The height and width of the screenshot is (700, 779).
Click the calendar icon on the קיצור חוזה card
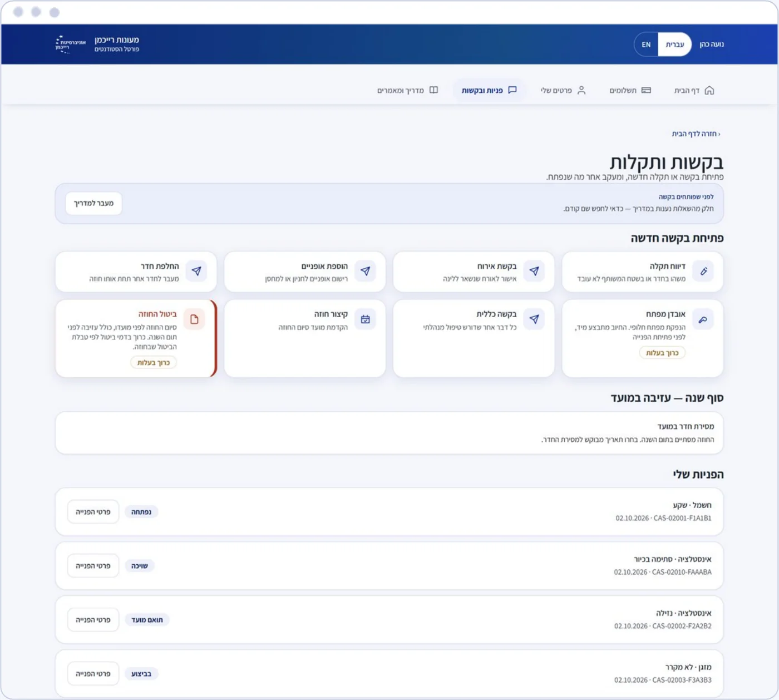tap(365, 319)
